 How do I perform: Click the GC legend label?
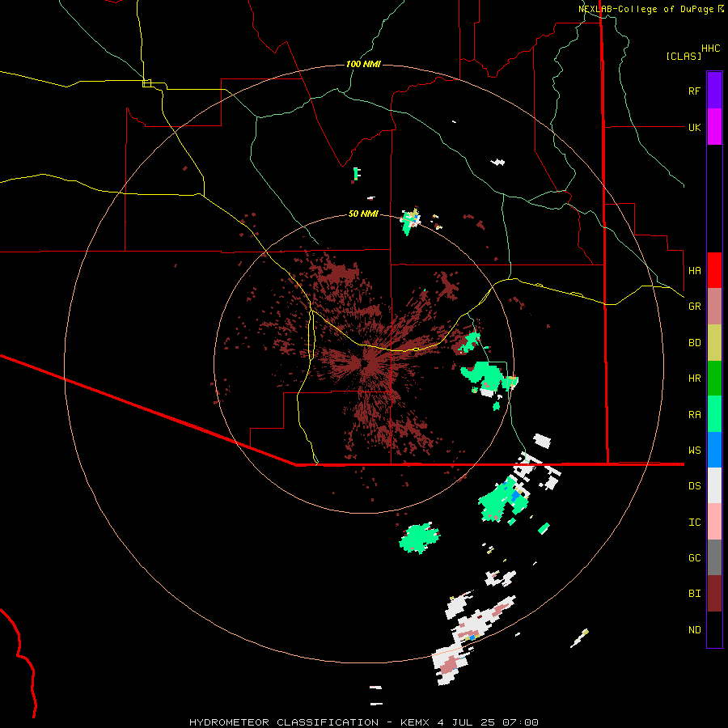pos(694,558)
